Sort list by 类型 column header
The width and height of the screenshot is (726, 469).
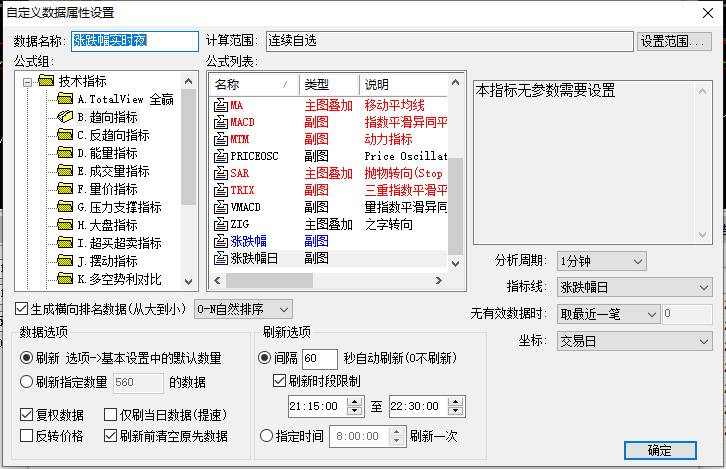pos(328,84)
